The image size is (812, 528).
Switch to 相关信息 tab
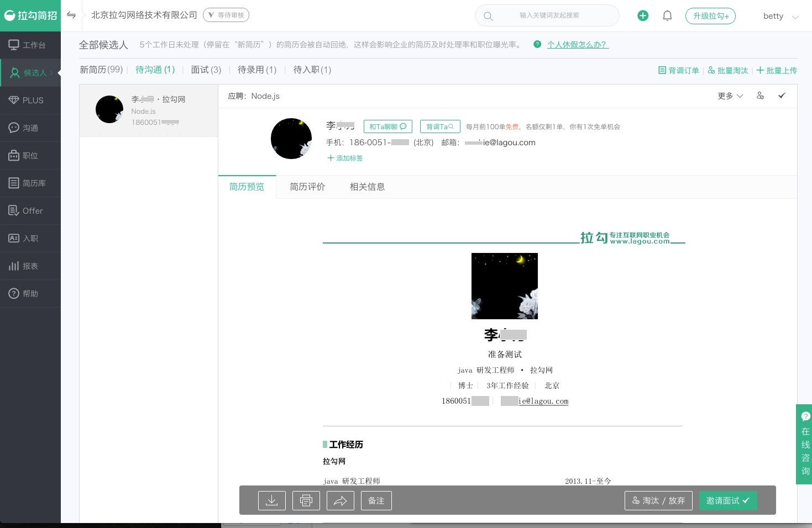click(368, 187)
